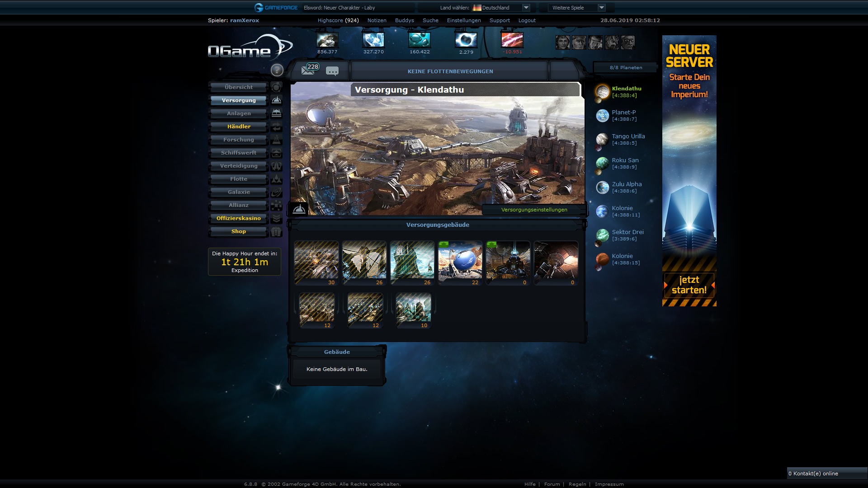The height and width of the screenshot is (488, 868).
Task: Click the energy resource icon
Action: pyautogui.click(x=512, y=40)
